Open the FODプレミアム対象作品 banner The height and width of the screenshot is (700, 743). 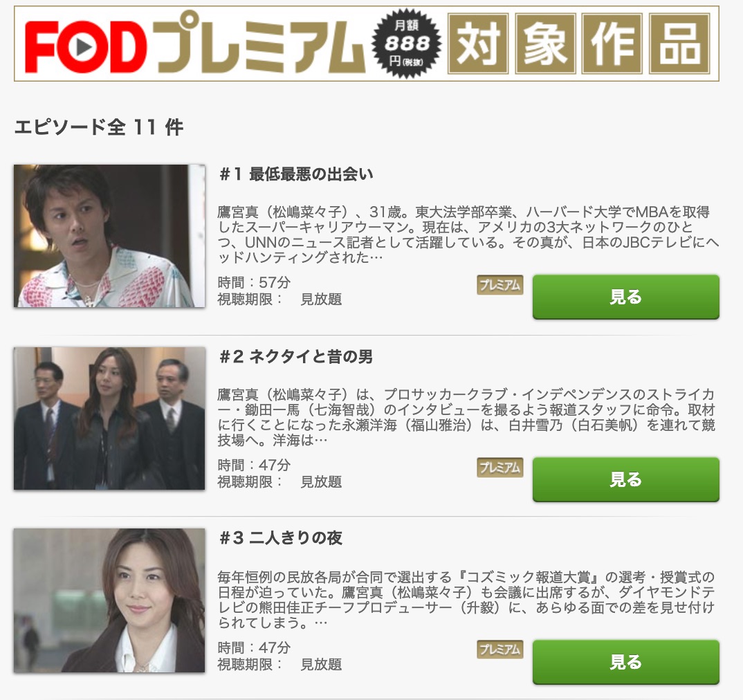click(x=367, y=44)
